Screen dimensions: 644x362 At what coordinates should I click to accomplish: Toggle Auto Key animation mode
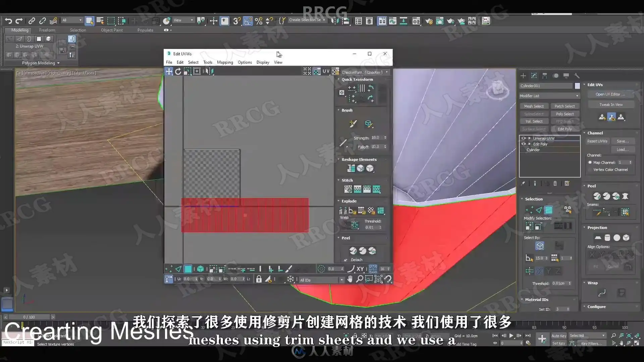(559, 336)
